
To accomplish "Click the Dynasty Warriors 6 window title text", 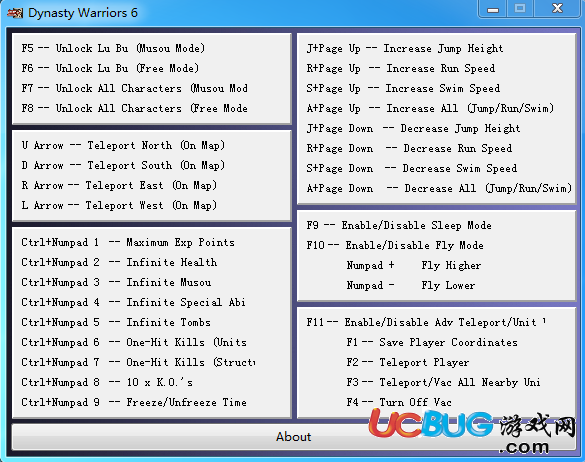I will point(83,13).
